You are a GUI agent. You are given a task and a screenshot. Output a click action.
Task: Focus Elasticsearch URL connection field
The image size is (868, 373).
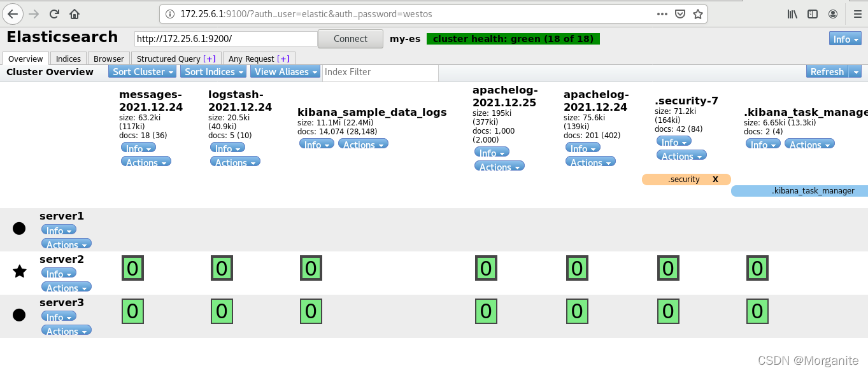[226, 39]
